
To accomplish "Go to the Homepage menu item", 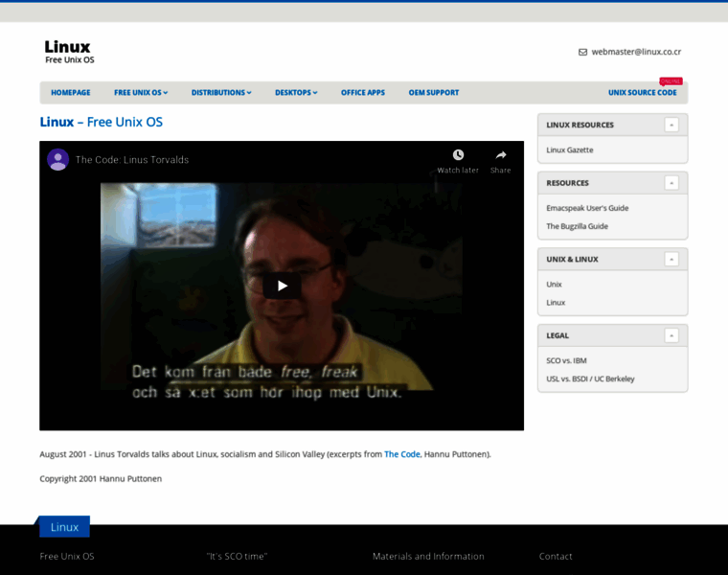I will [x=71, y=92].
